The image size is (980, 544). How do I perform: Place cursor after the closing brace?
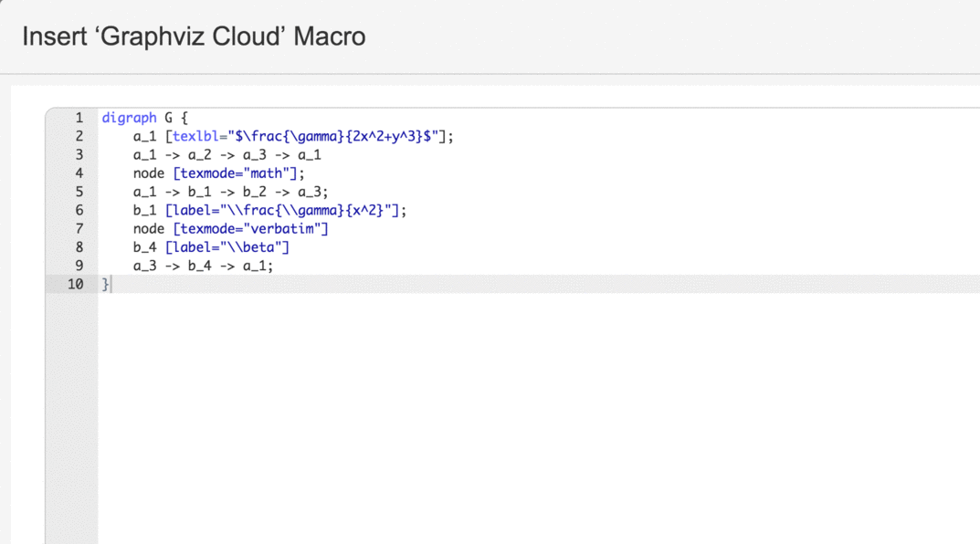111,285
